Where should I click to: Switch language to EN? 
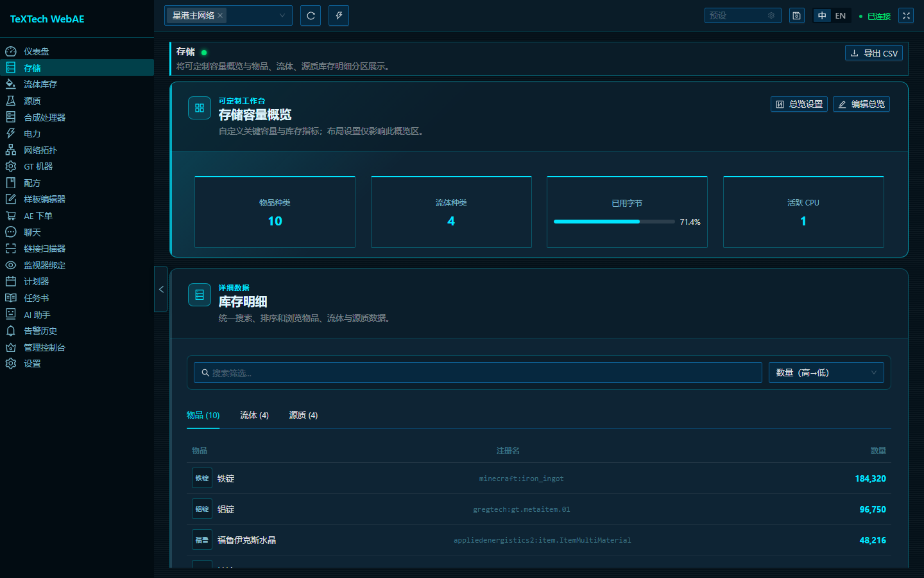841,15
